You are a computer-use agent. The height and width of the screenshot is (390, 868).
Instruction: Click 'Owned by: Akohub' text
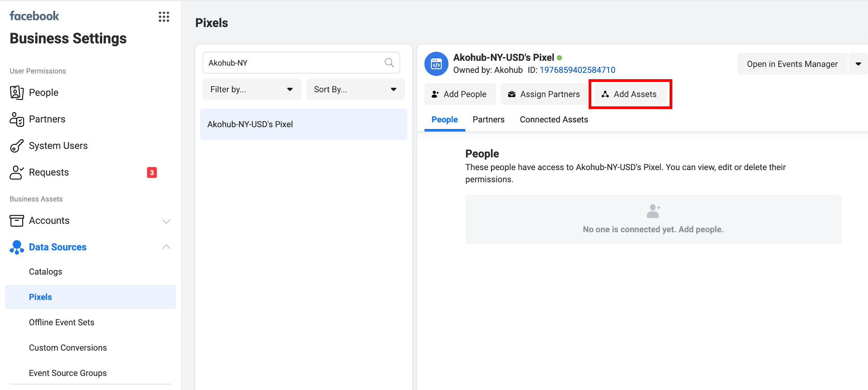tap(488, 70)
